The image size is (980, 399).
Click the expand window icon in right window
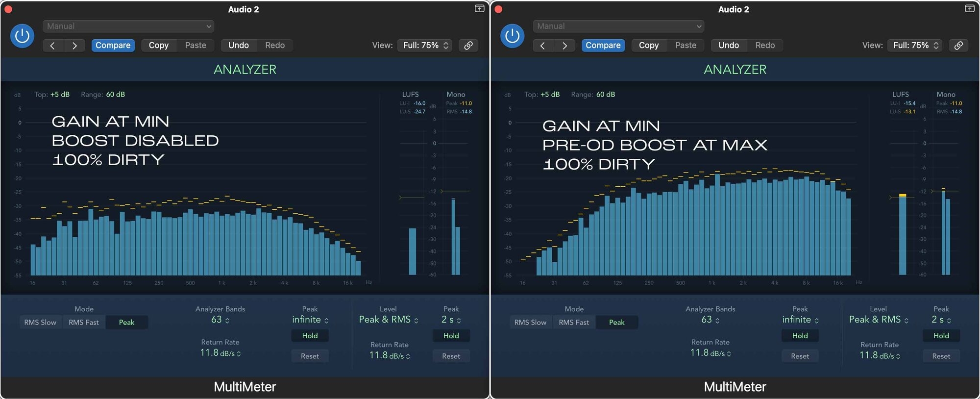[969, 9]
